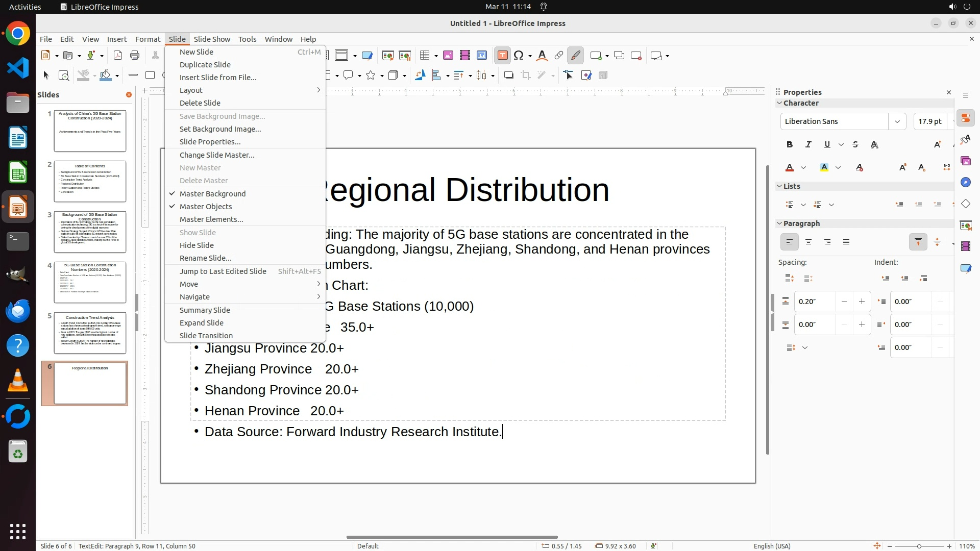Open the Liberation Sans font dropdown
The image size is (980, 551).
[x=897, y=121]
